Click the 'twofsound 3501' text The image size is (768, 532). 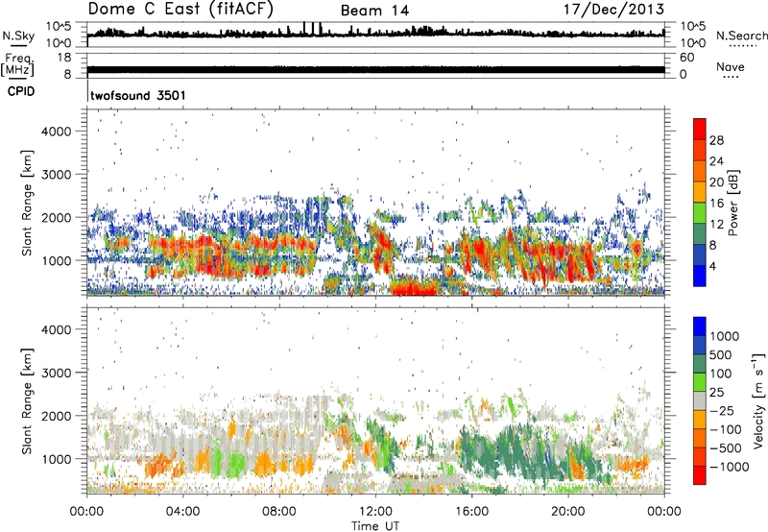tap(138, 95)
